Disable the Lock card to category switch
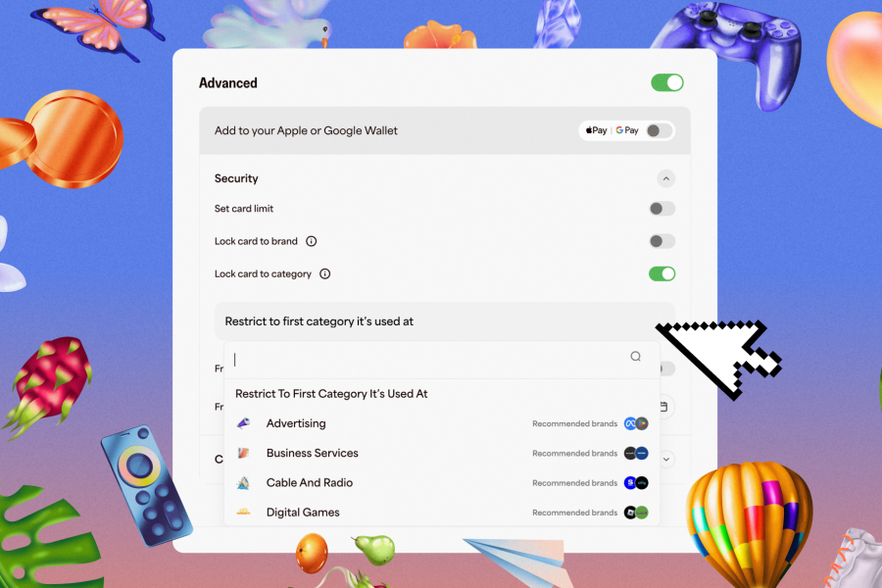The width and height of the screenshot is (882, 588). click(662, 274)
